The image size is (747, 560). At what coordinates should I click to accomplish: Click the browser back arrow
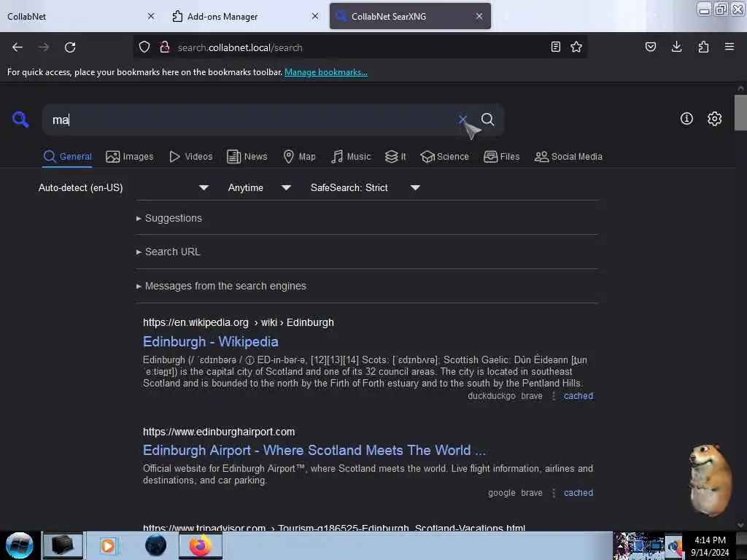coord(18,47)
